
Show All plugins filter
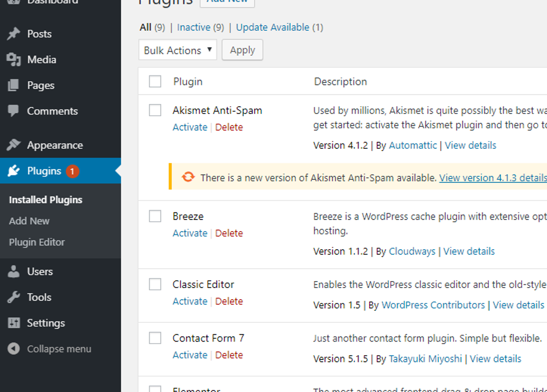coord(145,27)
